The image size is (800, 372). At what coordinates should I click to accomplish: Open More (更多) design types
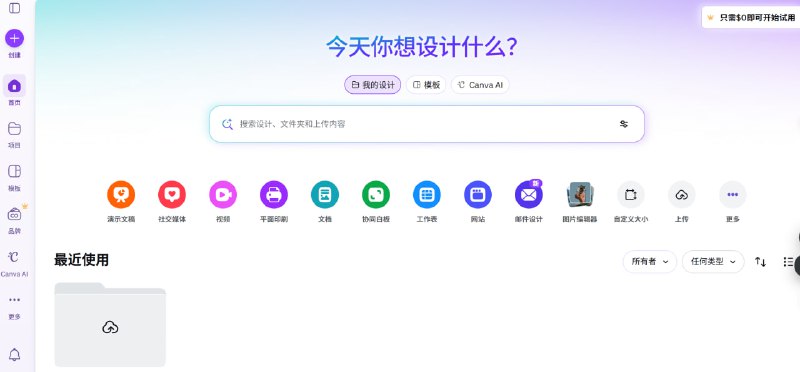(x=733, y=195)
